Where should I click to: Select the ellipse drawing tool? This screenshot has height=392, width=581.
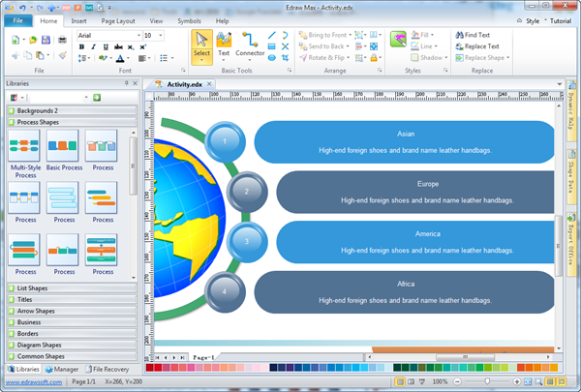(x=271, y=58)
